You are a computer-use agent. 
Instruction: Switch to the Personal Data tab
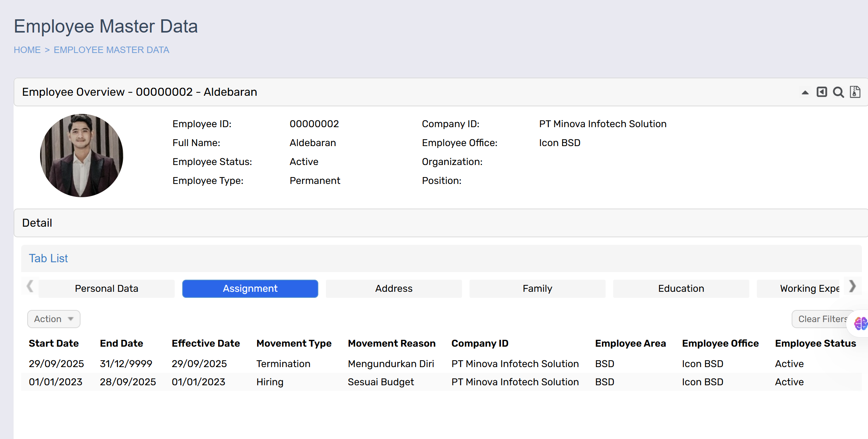(107, 289)
